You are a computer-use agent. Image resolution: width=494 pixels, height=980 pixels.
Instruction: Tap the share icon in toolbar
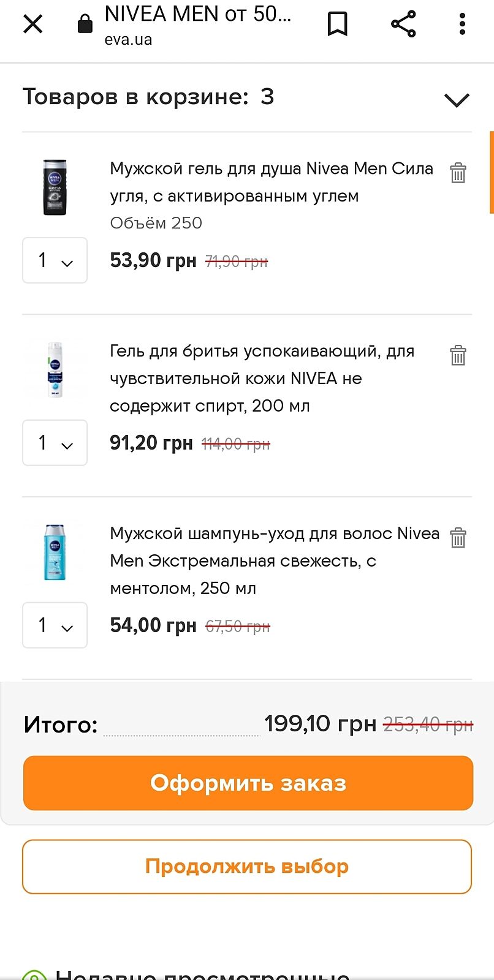pos(403,24)
